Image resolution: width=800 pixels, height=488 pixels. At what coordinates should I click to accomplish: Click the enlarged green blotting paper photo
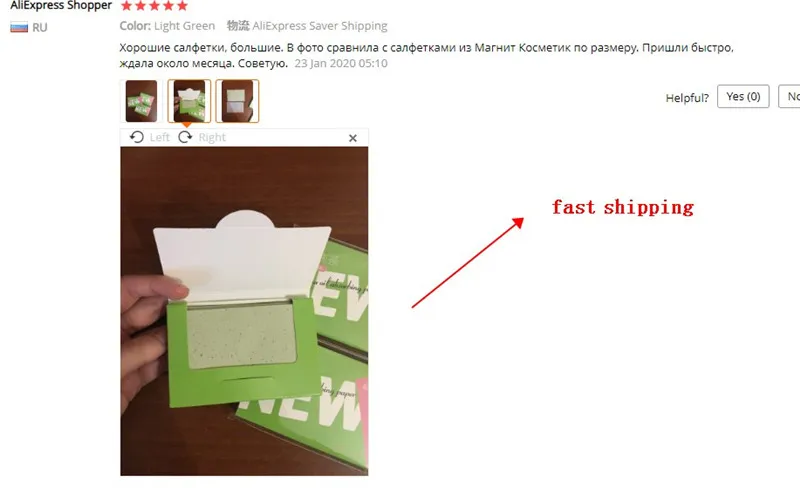click(244, 311)
